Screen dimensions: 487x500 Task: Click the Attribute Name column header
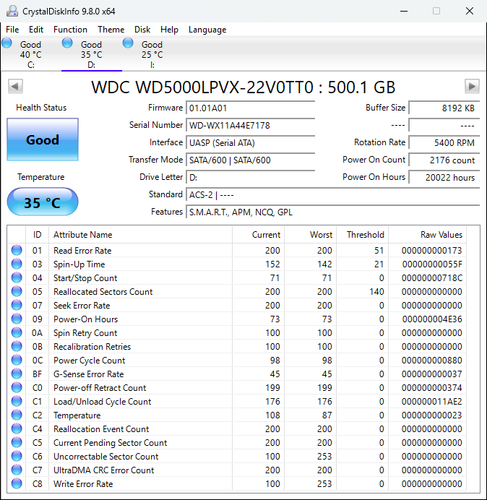(x=140, y=235)
